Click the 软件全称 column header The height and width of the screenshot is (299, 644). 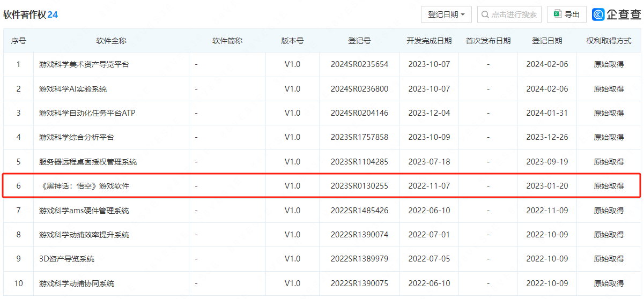coord(111,41)
